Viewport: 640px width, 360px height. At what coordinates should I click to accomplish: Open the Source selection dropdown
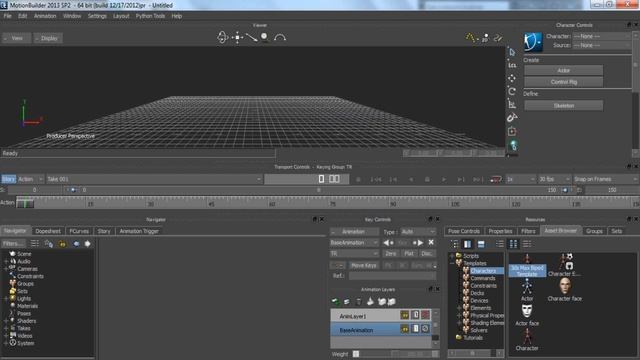pyautogui.click(x=601, y=45)
